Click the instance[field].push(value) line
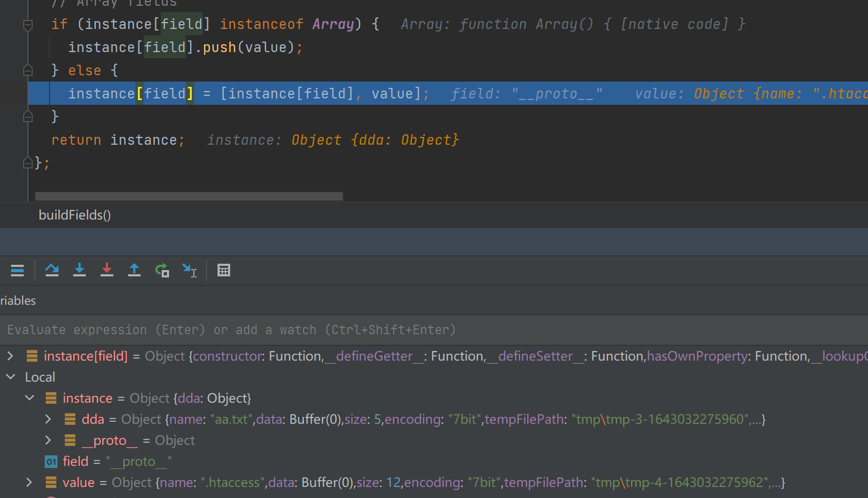The image size is (868, 498). click(x=185, y=47)
